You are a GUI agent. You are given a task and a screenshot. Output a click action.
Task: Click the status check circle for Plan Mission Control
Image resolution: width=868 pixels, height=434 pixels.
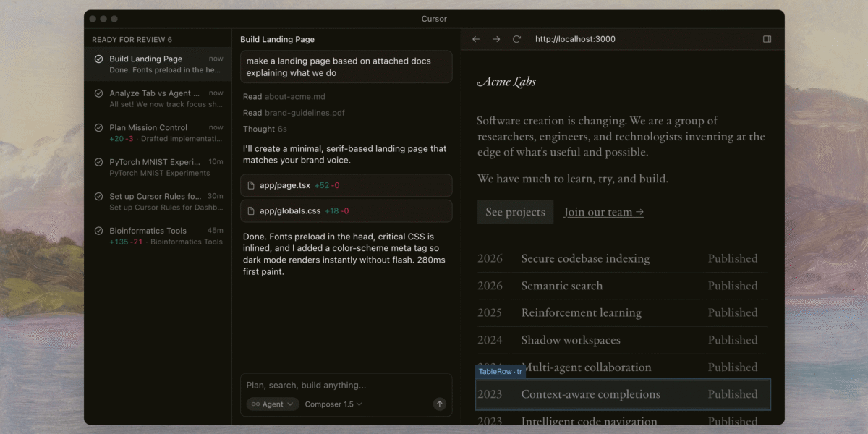click(x=98, y=128)
